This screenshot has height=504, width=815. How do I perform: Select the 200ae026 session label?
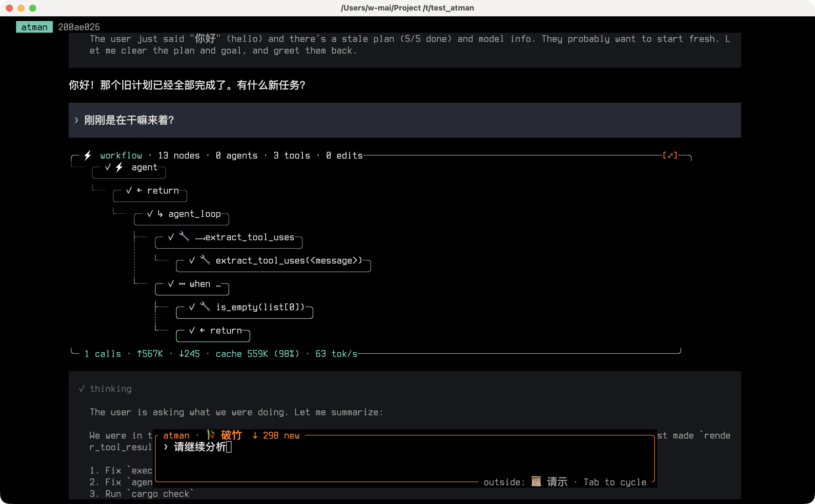tap(79, 27)
